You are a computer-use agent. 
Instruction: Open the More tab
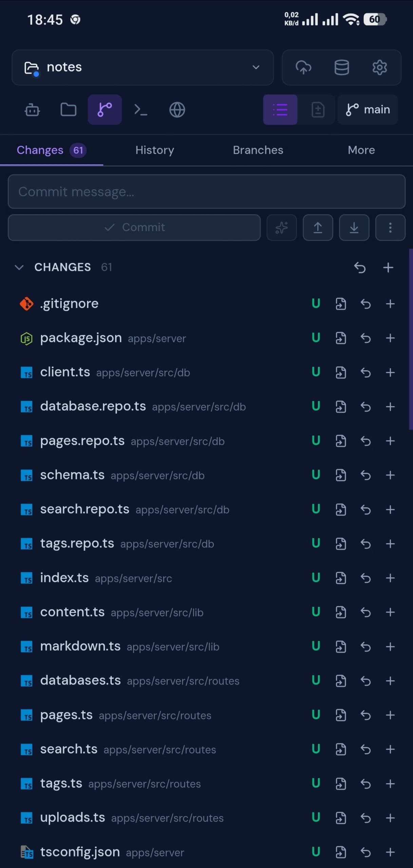tap(361, 150)
